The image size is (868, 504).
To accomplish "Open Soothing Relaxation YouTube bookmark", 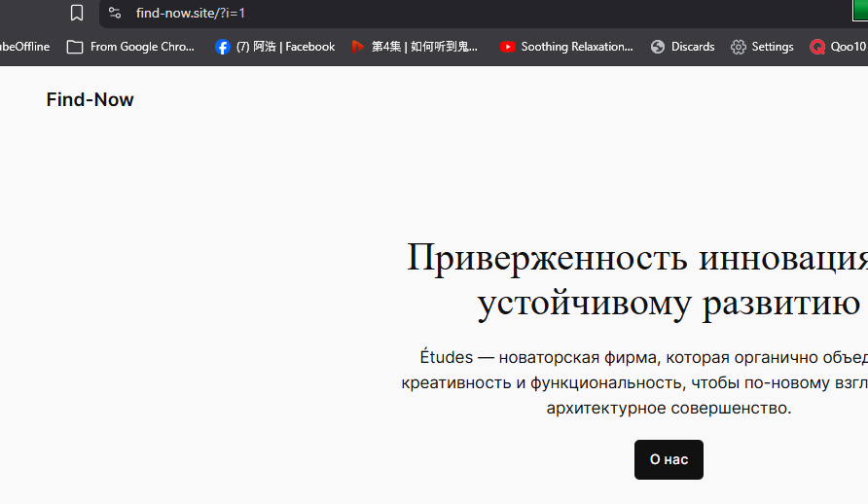I will click(565, 47).
